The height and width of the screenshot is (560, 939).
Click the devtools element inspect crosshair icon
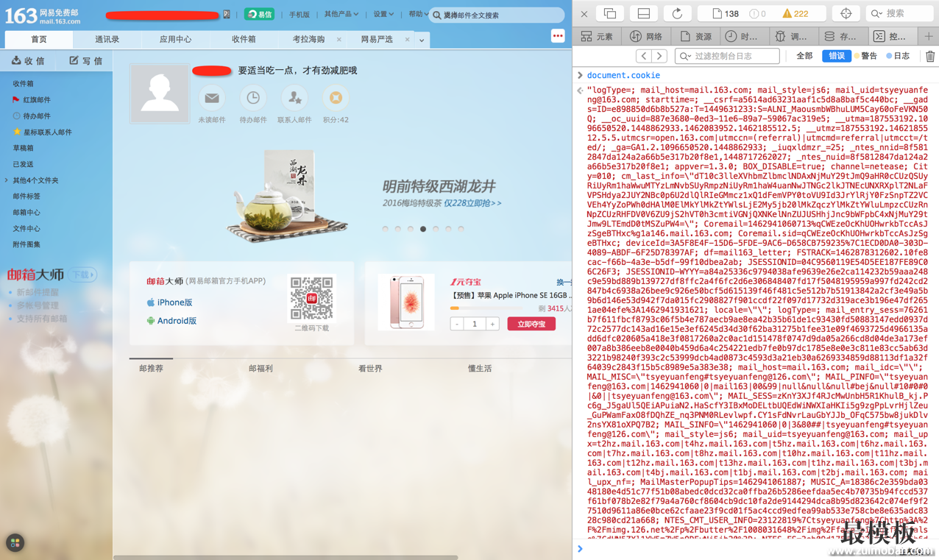coord(846,13)
